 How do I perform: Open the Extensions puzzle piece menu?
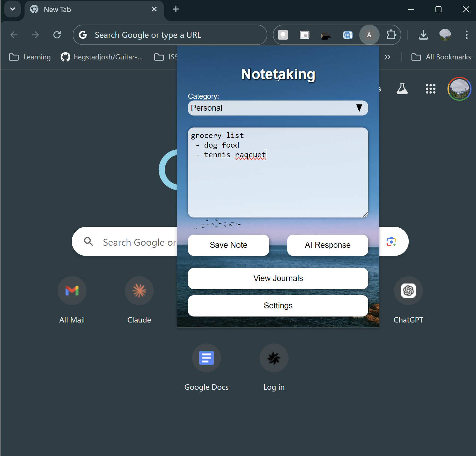[x=391, y=35]
